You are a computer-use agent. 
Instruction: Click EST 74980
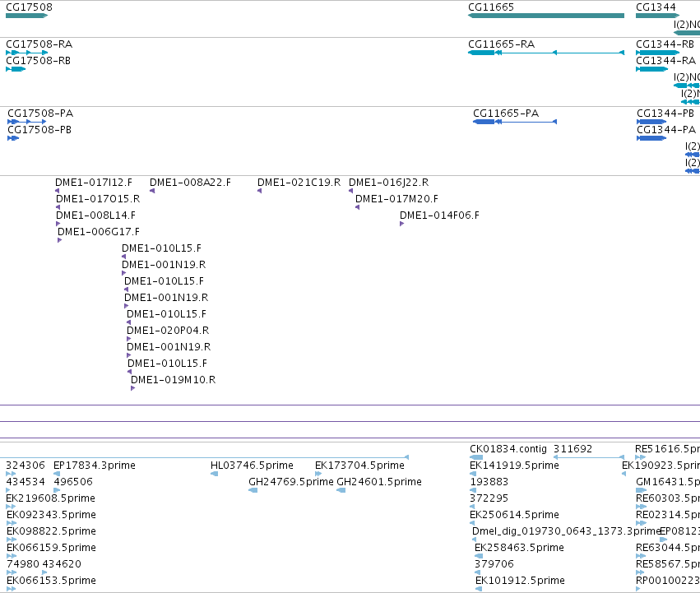point(12,572)
